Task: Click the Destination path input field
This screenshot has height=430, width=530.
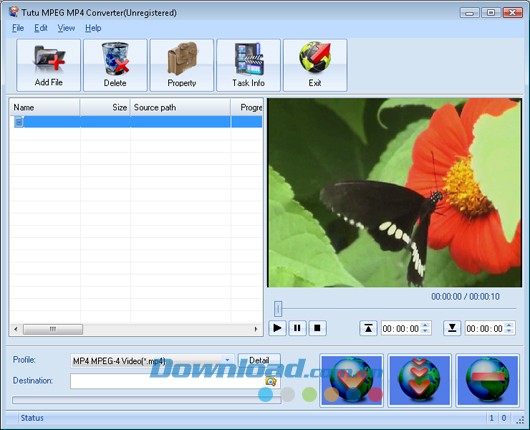Action: (168, 381)
